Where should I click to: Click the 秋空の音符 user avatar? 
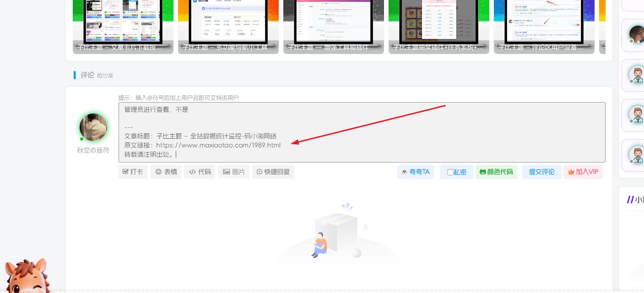[93, 127]
